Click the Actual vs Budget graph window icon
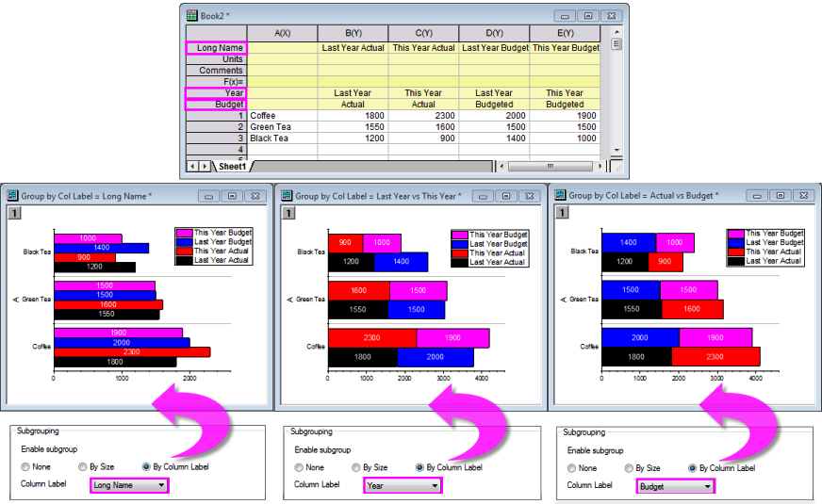Screen dimensions: 822x504 [x=560, y=195]
